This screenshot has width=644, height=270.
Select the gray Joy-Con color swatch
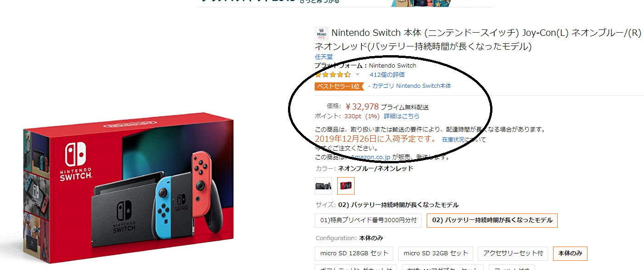coord(323,186)
